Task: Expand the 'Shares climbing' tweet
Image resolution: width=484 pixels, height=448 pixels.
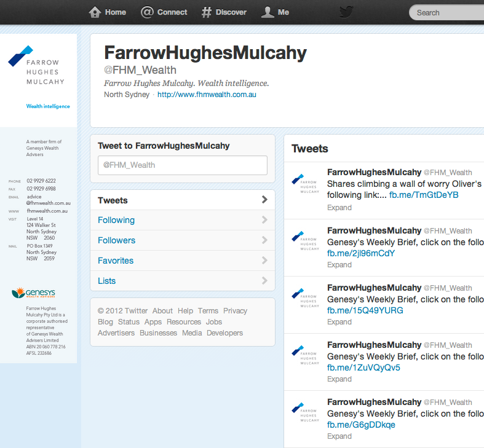Action: click(x=339, y=208)
